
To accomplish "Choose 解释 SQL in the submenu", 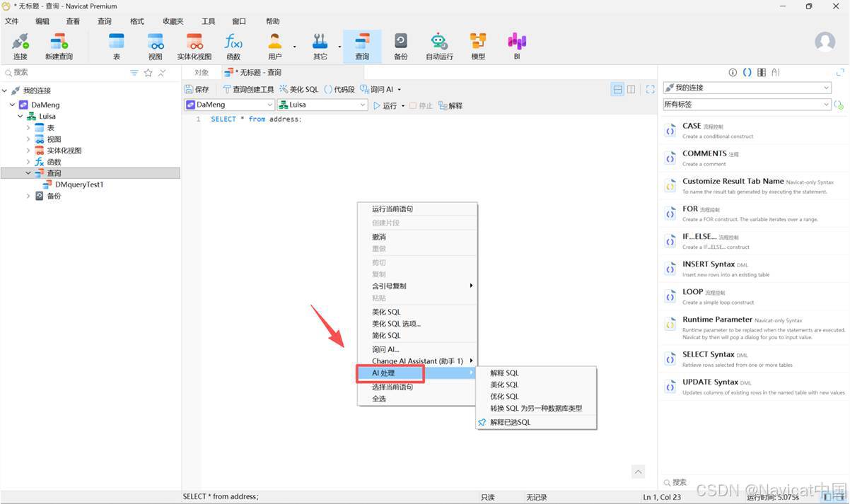I will pyautogui.click(x=536, y=373).
